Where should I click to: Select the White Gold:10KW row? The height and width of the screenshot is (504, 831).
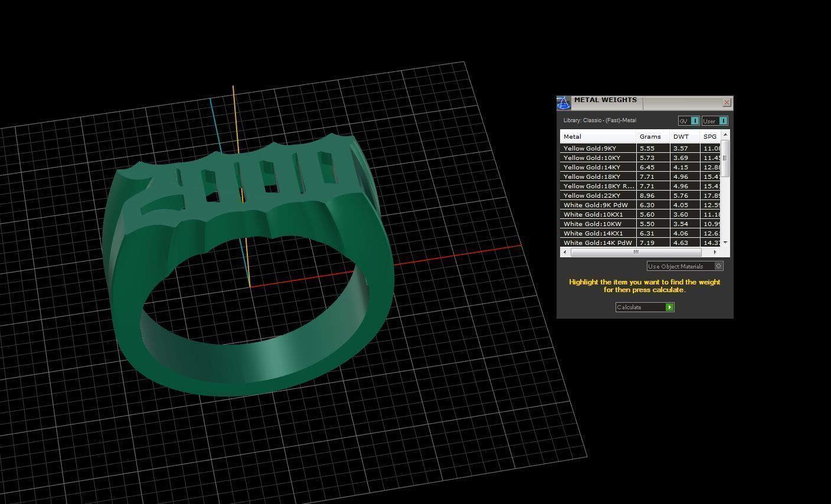coord(640,224)
